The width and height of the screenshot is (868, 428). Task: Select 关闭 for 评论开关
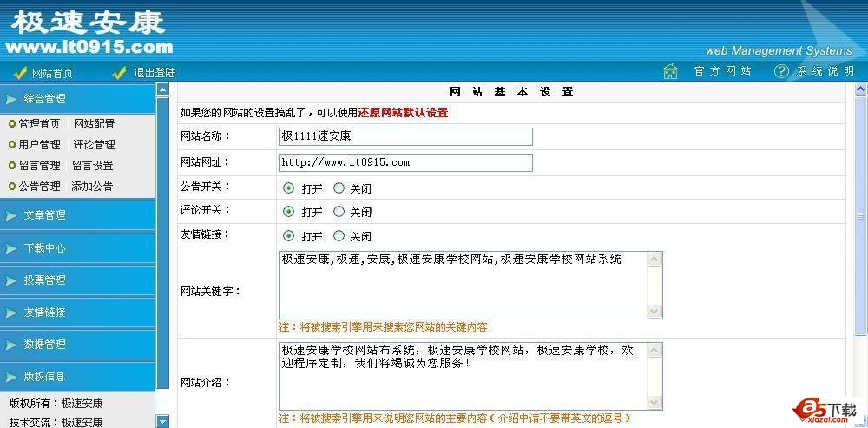tap(339, 212)
